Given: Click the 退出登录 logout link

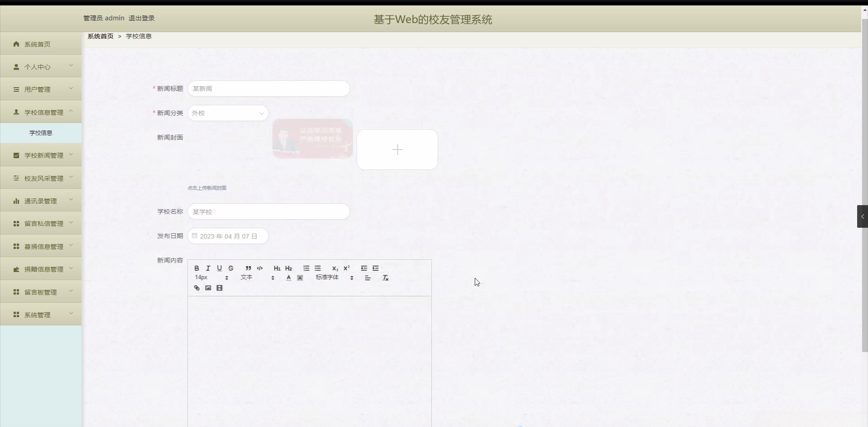Looking at the screenshot, I should 142,18.
